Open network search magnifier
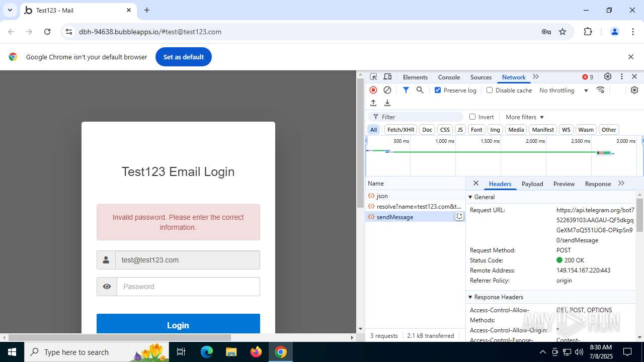Image resolution: width=644 pixels, height=362 pixels. (x=420, y=90)
